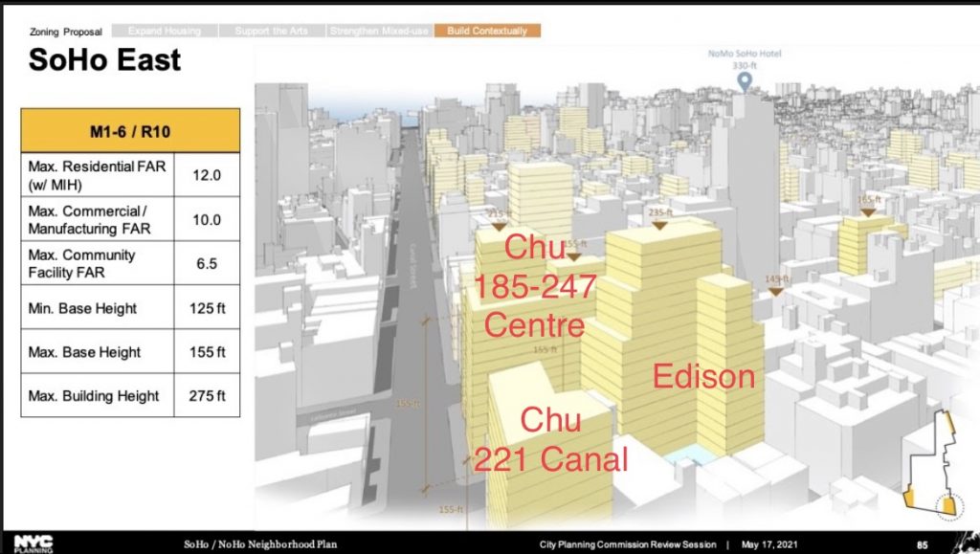Viewport: 980px width, 554px height.
Task: Click the Max. Residential FAR value 12.0
Action: tap(208, 175)
